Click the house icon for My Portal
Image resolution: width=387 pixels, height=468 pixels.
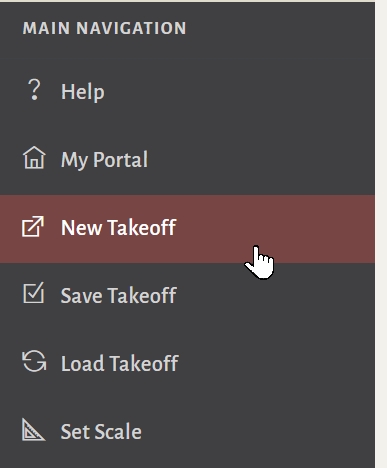point(34,158)
